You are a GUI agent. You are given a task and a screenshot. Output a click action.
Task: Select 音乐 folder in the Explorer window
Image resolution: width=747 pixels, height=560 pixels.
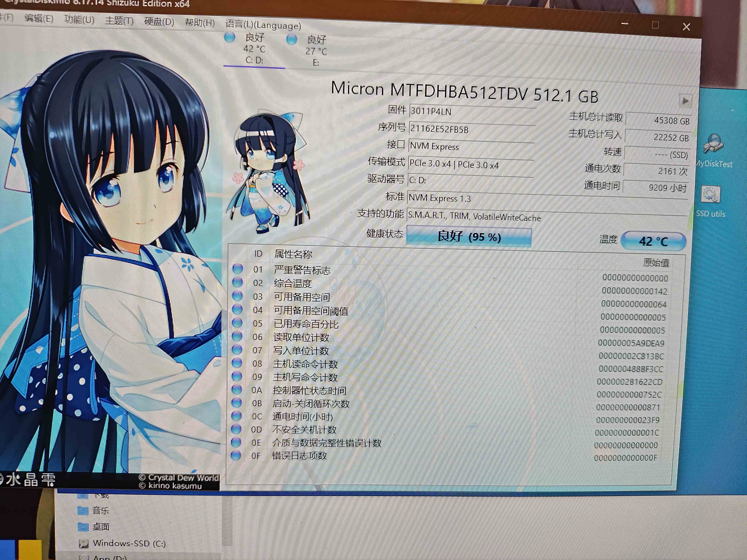[x=94, y=510]
